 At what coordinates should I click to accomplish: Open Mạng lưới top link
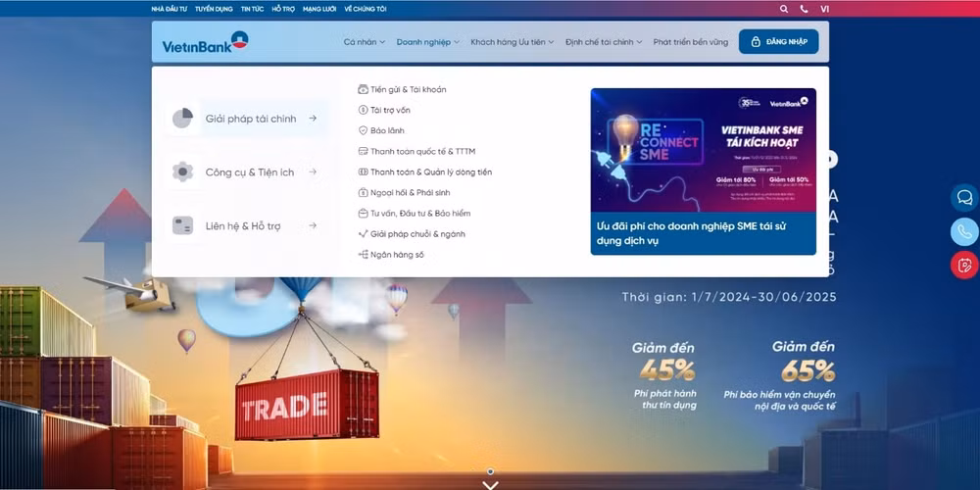319,9
